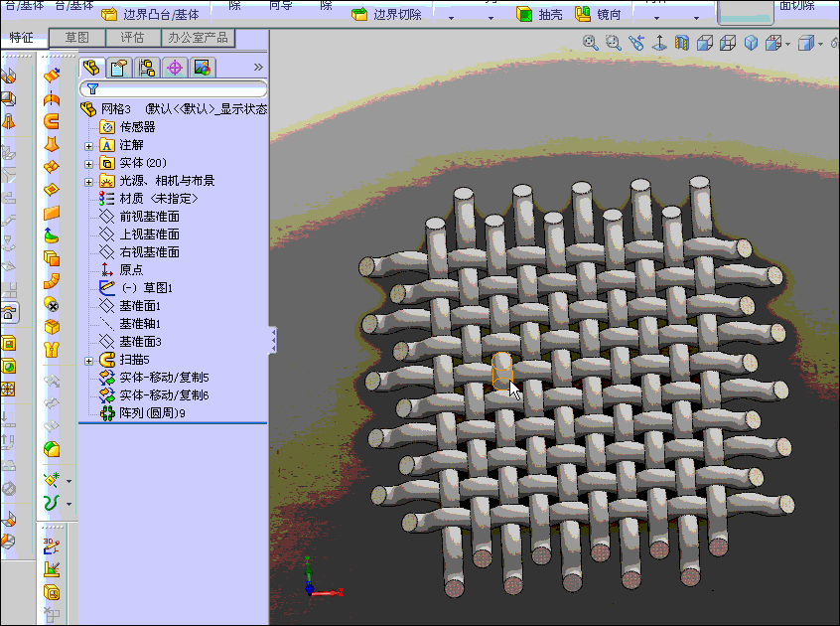Click the planar surface icon
This screenshot has height=626, width=840.
[52, 213]
